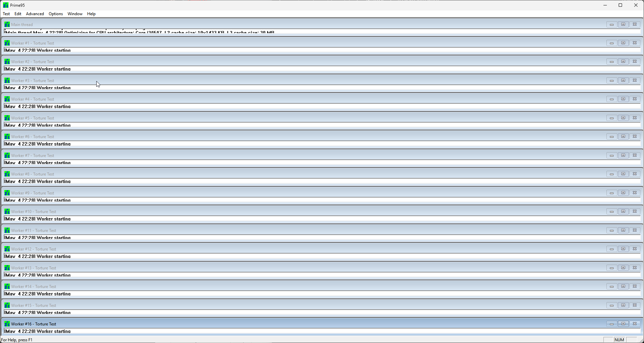Select the 'Worker #10 - Torture Test' title
This screenshot has height=343, width=644.
(33, 212)
